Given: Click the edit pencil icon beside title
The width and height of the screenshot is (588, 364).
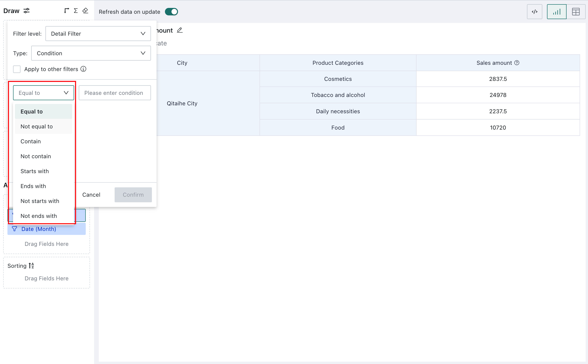Looking at the screenshot, I should (180, 30).
